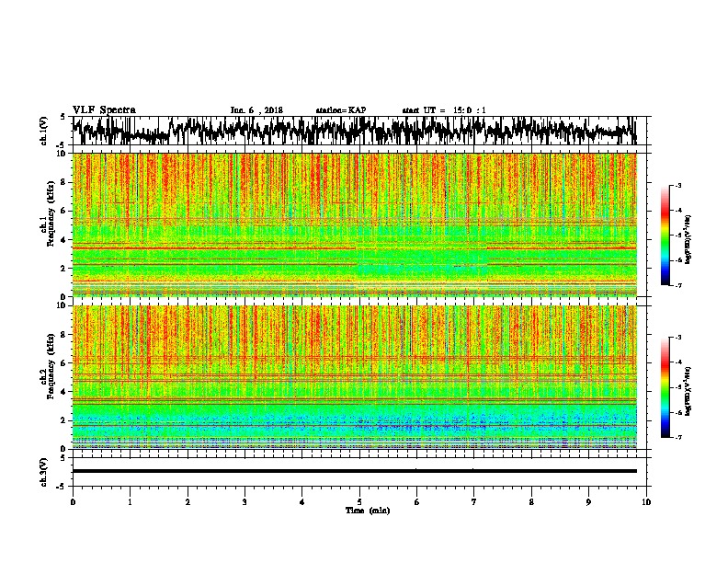The height and width of the screenshot is (563, 728).
Task: Click the ch.3 voltage tick label "-5"
Action: pyautogui.click(x=62, y=487)
